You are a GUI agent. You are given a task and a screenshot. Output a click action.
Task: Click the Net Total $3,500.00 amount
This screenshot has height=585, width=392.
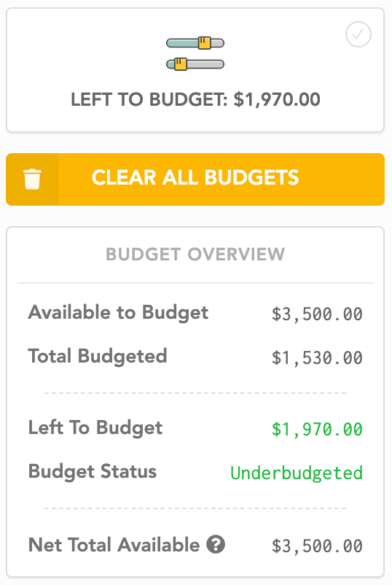pyautogui.click(x=317, y=546)
